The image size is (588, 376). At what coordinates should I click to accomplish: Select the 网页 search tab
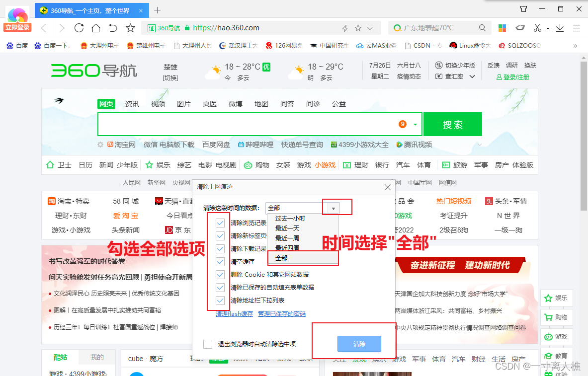[106, 104]
